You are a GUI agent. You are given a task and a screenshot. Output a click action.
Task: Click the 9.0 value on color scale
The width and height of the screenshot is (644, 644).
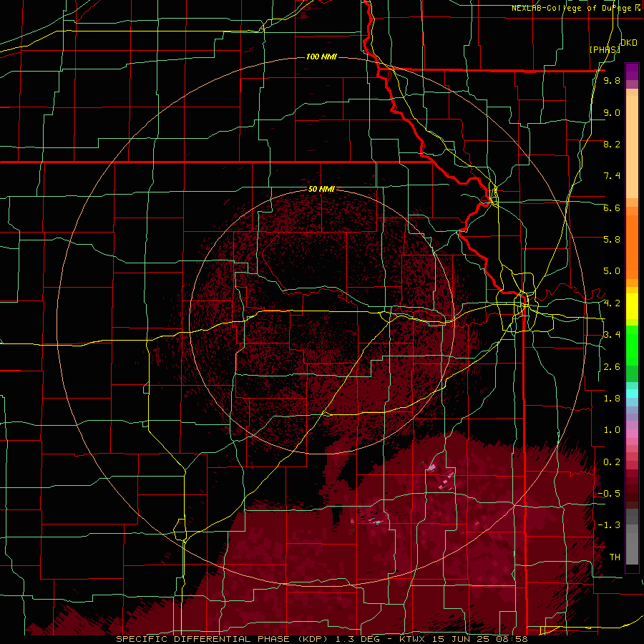(612, 112)
